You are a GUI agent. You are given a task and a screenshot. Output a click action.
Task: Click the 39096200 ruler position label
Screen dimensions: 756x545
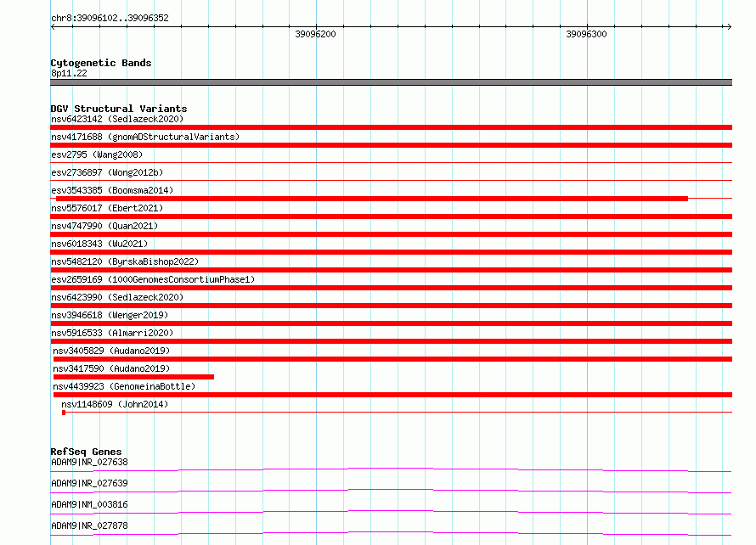[315, 34]
